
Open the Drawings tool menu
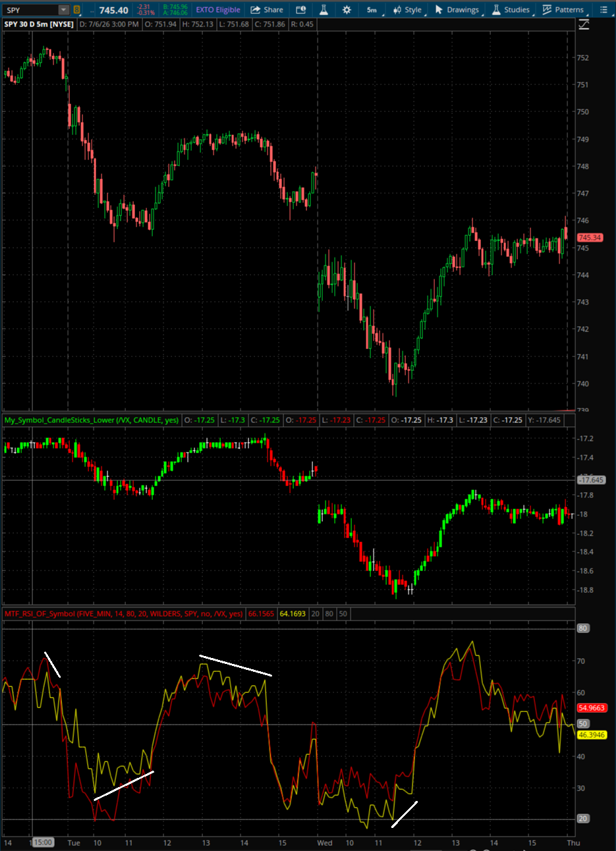(457, 10)
